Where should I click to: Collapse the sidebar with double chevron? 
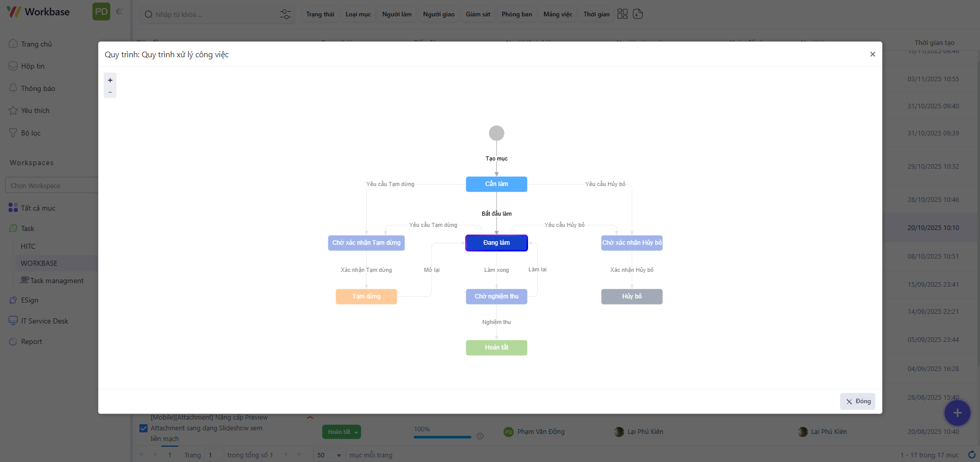click(119, 12)
